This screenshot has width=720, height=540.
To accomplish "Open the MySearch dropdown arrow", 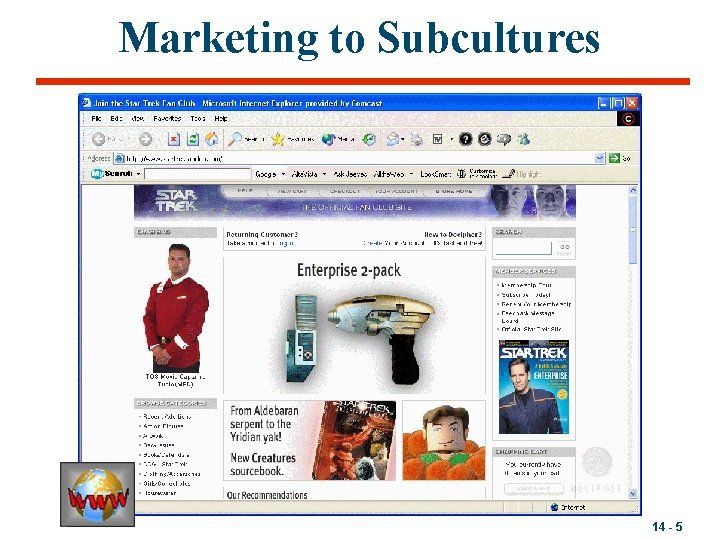I will (x=138, y=174).
